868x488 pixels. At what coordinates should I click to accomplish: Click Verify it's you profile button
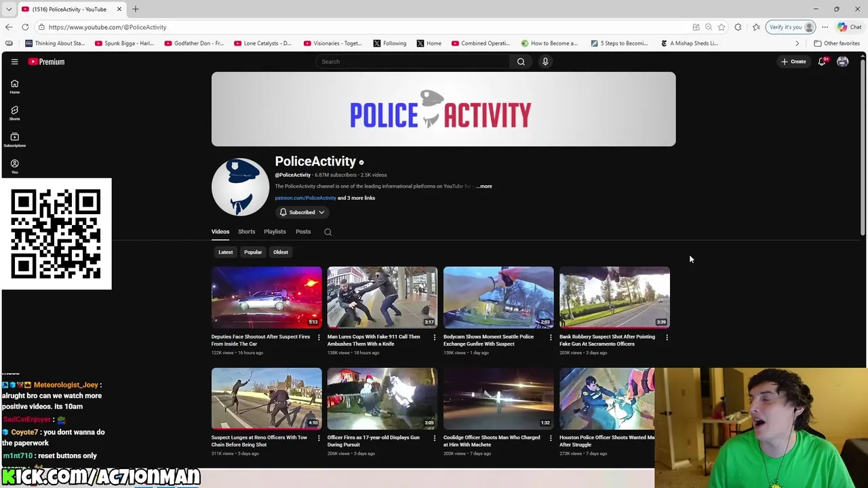tap(791, 27)
